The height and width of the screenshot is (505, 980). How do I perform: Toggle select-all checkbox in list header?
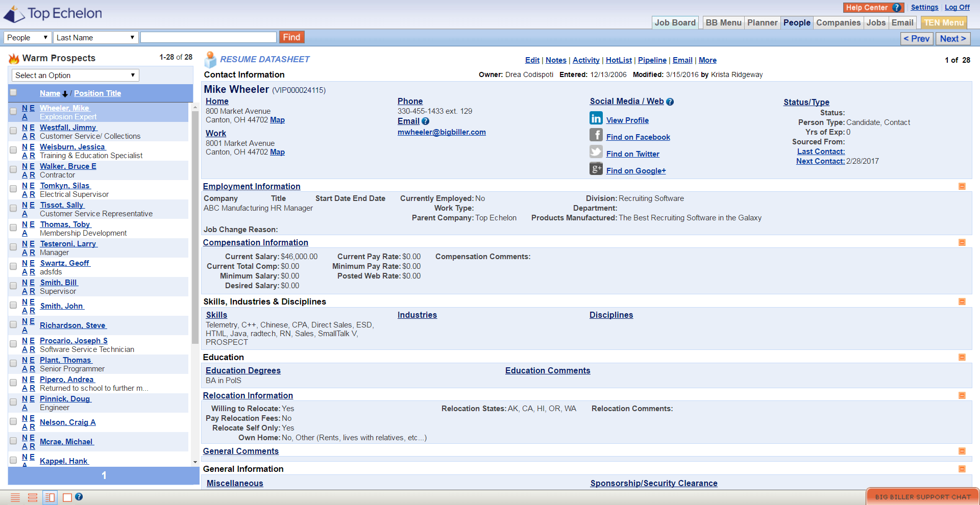[13, 93]
